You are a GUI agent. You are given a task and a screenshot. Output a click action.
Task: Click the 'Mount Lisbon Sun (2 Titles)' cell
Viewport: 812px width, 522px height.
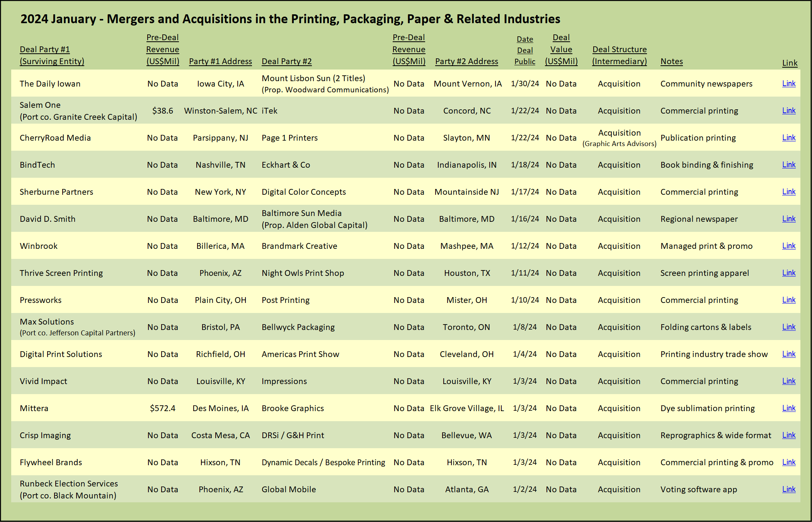[313, 78]
